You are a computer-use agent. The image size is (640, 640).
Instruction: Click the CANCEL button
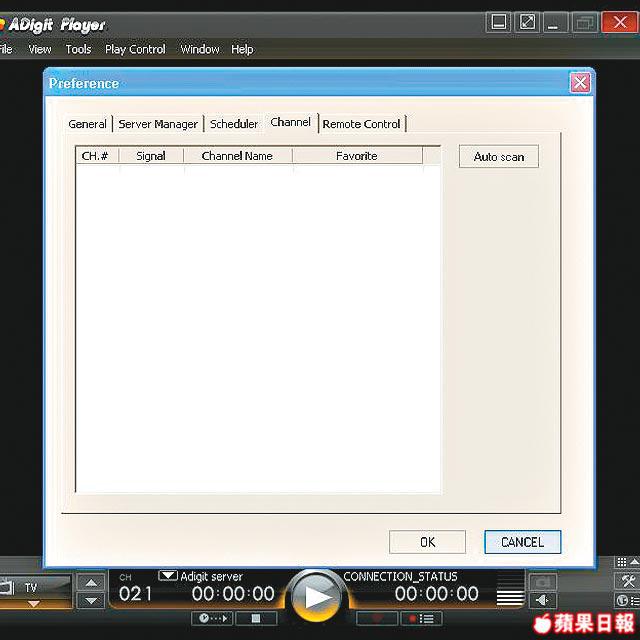522,542
